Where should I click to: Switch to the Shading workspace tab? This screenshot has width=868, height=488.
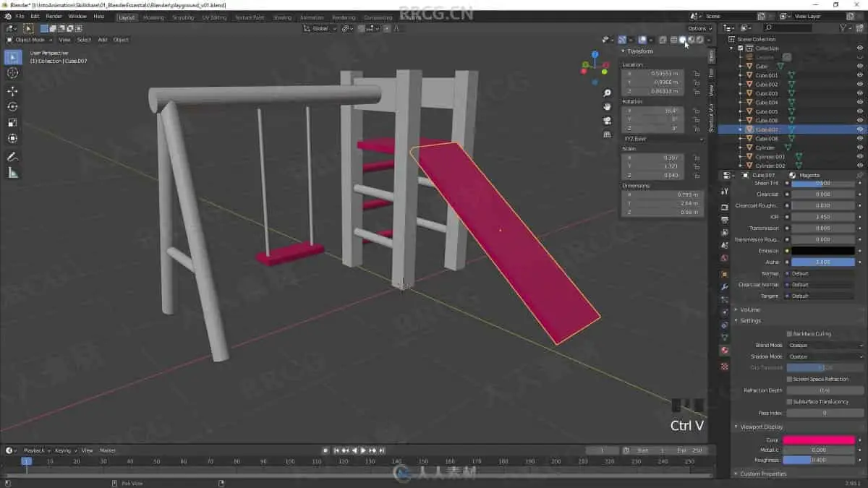(x=282, y=17)
